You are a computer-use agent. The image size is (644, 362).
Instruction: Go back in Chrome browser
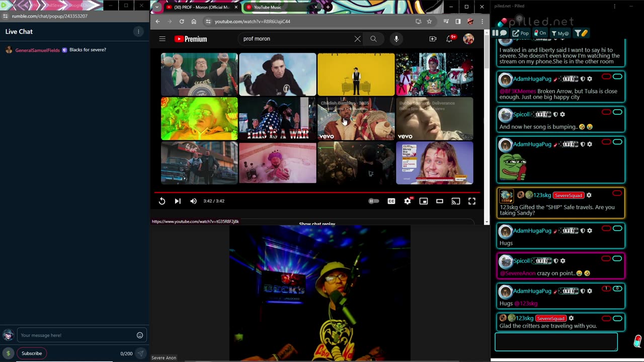(157, 22)
